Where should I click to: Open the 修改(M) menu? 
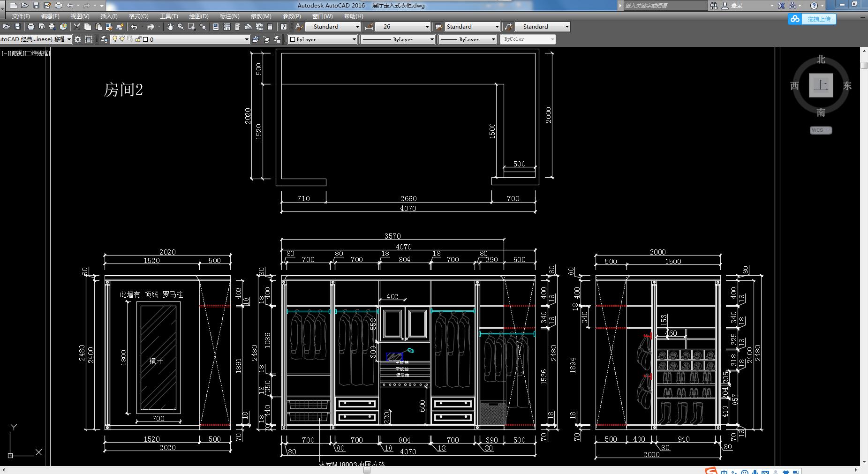[261, 16]
